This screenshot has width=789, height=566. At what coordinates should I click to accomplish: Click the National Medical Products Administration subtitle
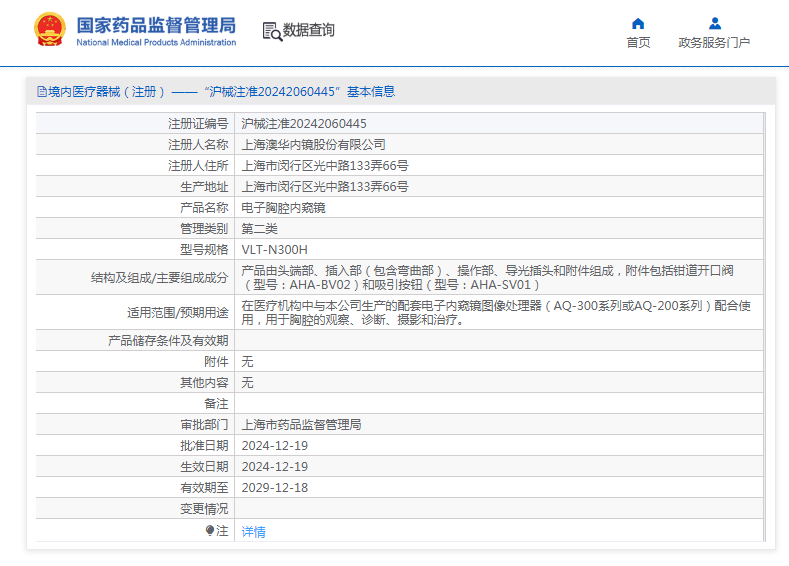click(x=156, y=43)
